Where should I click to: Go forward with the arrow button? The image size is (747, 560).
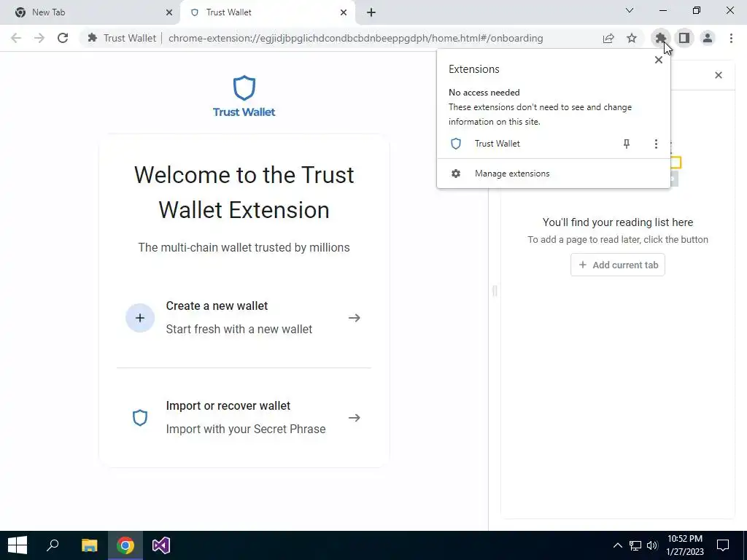[39, 38]
